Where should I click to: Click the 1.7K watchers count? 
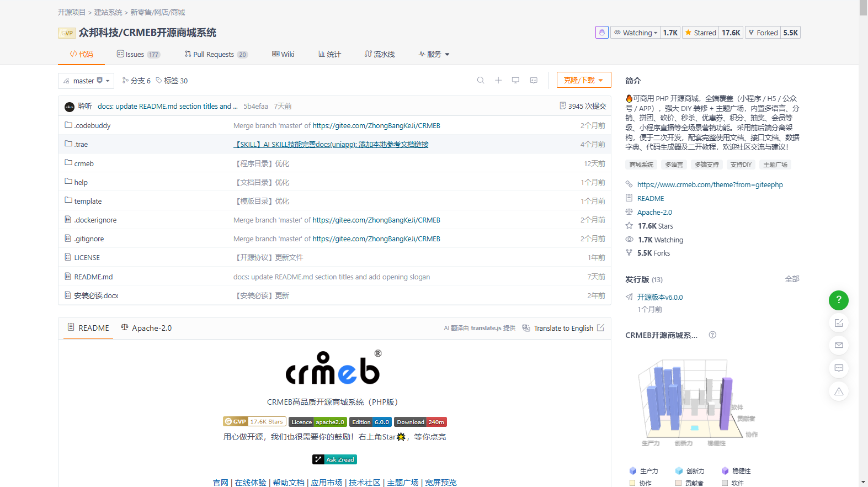tap(670, 33)
